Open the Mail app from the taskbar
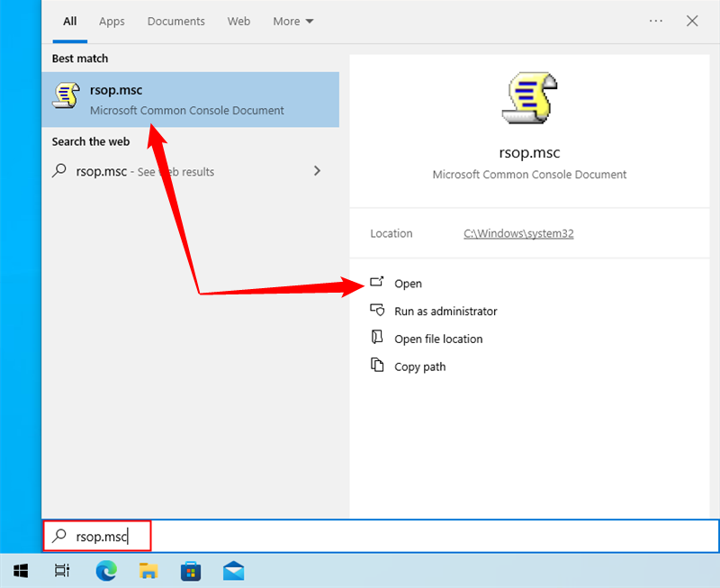The image size is (720, 588). (233, 571)
